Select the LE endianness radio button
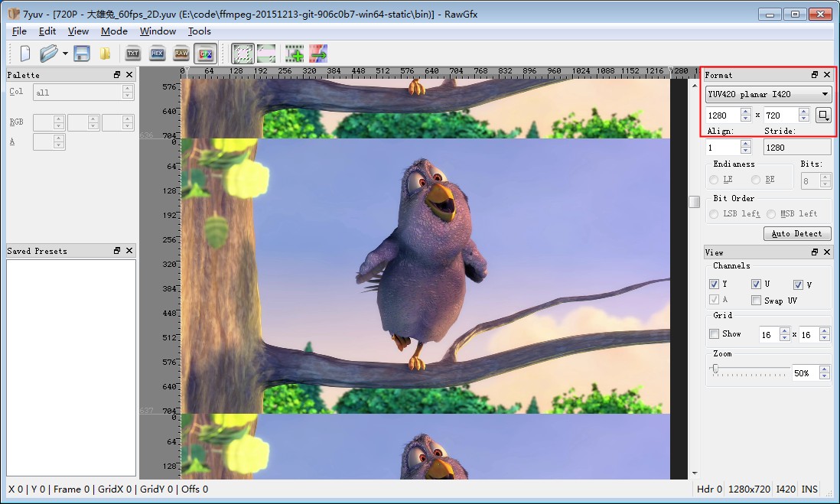 [714, 180]
